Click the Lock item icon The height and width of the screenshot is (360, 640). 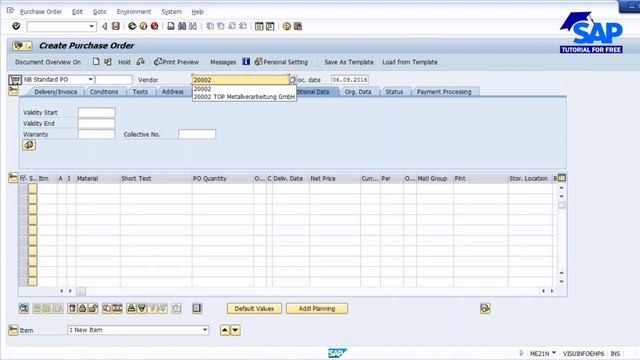(x=82, y=309)
